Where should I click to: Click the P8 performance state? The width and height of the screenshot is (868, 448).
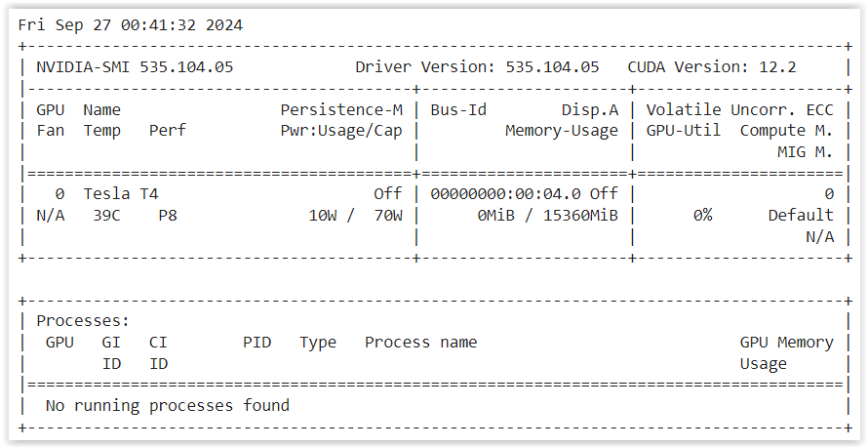[168, 215]
